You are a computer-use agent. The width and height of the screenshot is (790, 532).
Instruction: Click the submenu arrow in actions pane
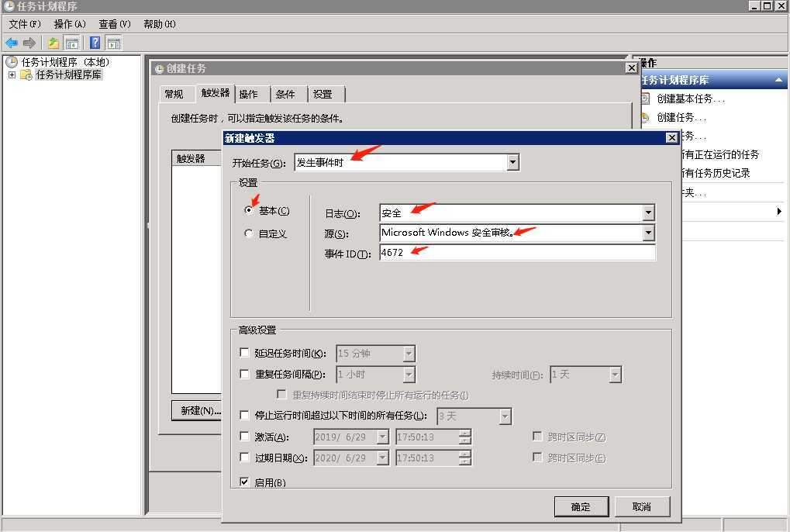pyautogui.click(x=779, y=212)
